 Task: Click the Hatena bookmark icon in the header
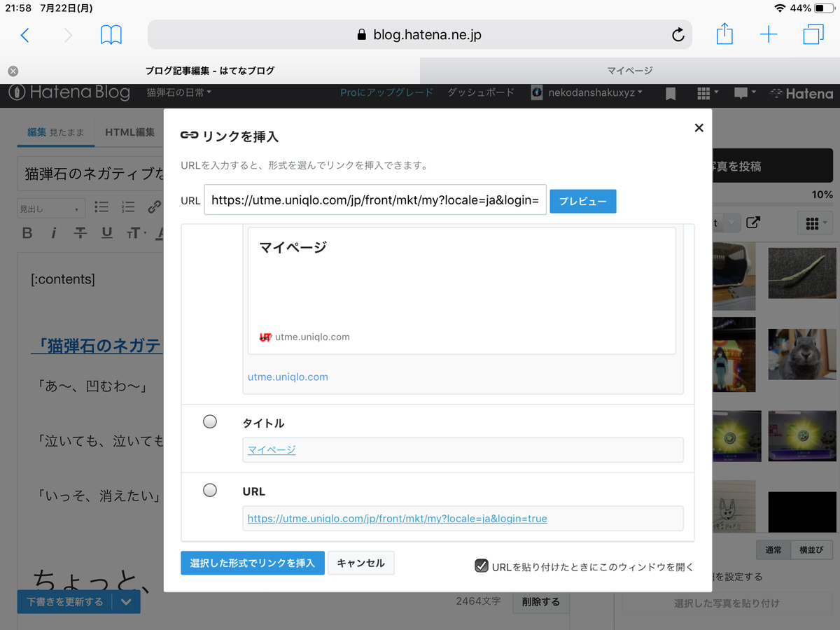pyautogui.click(x=670, y=92)
